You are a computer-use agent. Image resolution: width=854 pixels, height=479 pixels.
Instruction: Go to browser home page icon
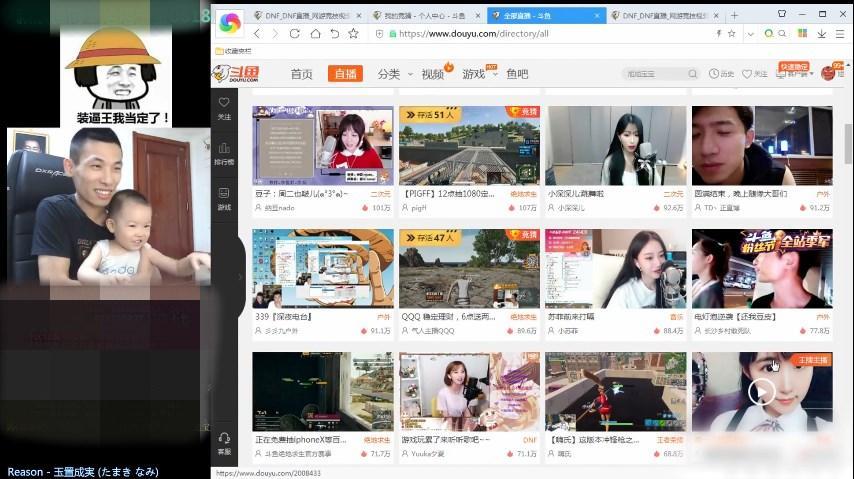click(316, 33)
